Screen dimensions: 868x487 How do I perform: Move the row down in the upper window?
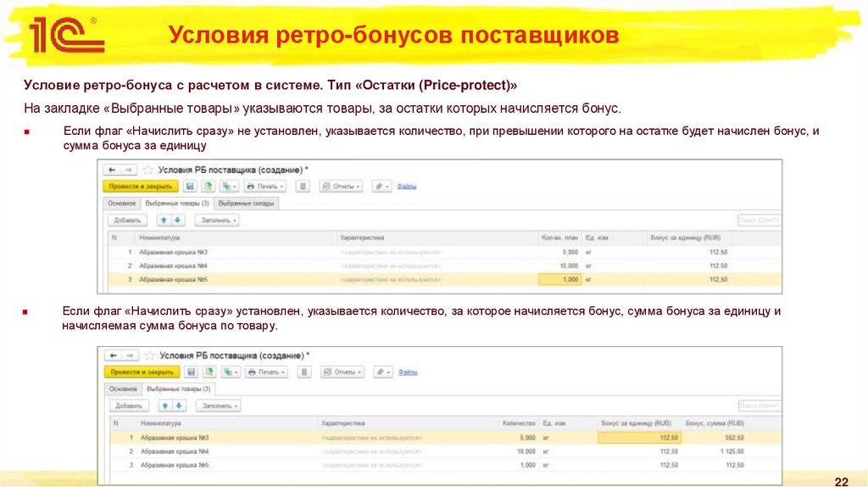click(x=178, y=221)
